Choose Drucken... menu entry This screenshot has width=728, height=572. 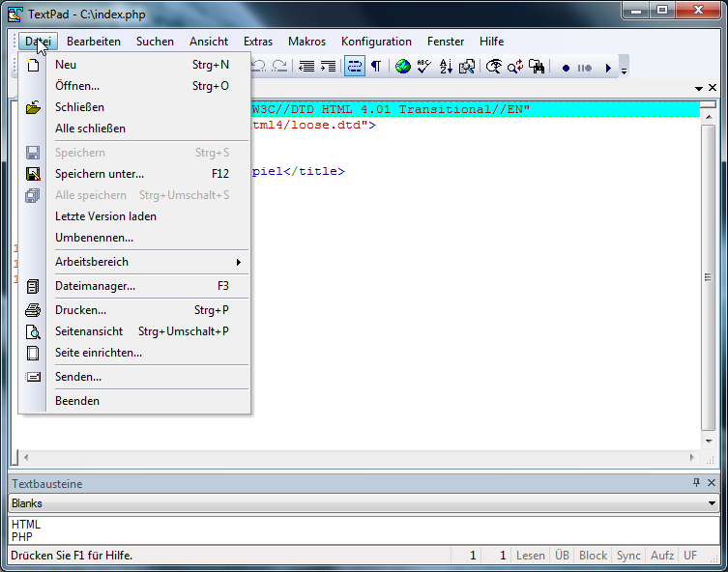pyautogui.click(x=134, y=310)
